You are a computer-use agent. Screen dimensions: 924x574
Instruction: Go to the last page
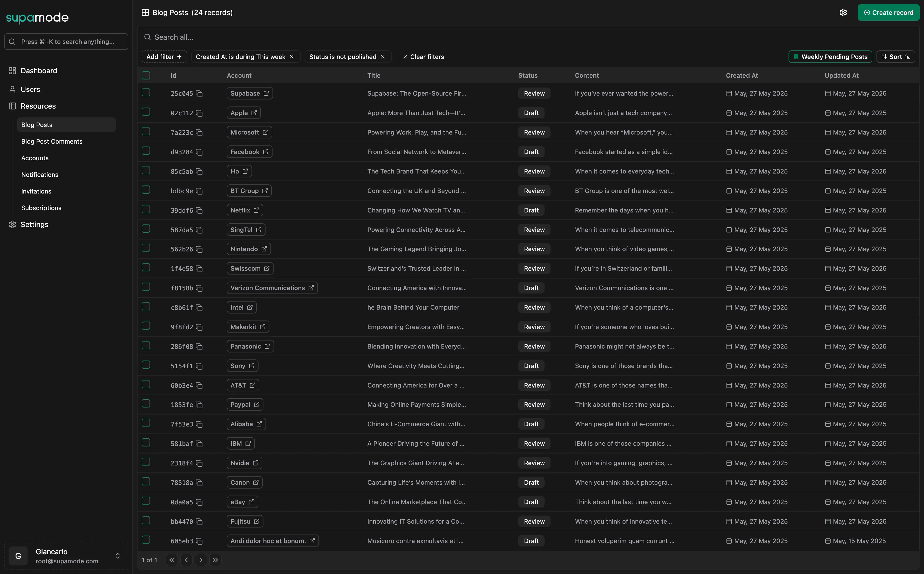(215, 560)
